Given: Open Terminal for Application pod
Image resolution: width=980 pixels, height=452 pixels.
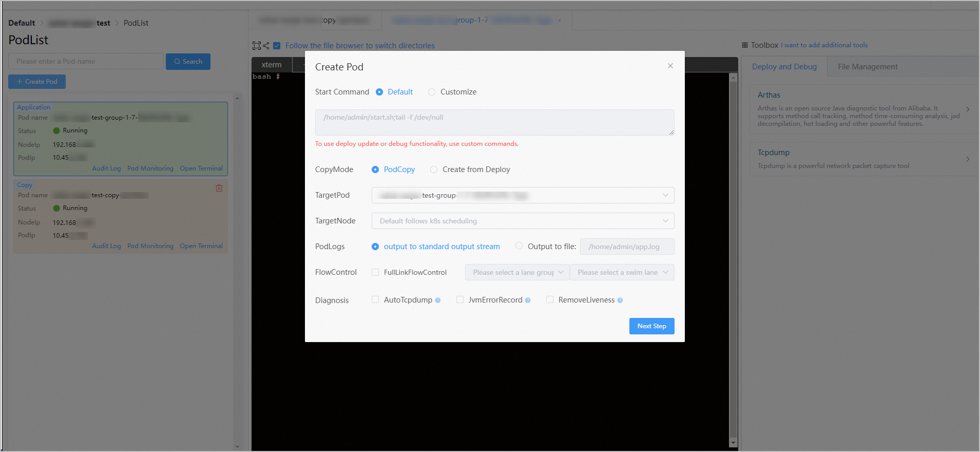Looking at the screenshot, I should (201, 168).
